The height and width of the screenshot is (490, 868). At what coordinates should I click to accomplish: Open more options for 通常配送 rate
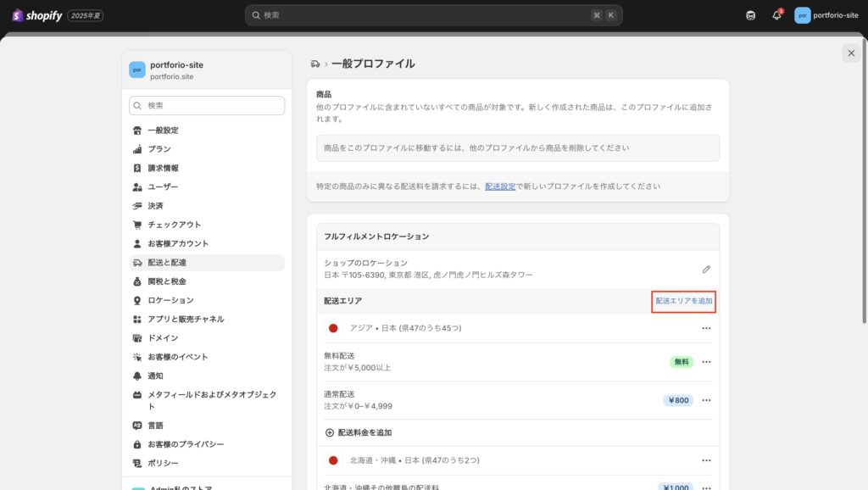coord(706,400)
